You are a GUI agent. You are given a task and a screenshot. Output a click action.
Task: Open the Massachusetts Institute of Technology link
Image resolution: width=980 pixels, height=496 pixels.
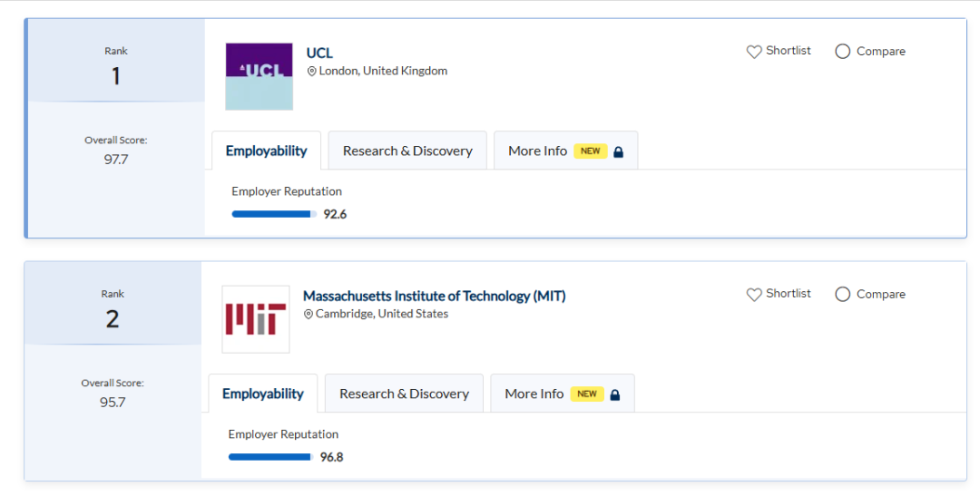[434, 297]
